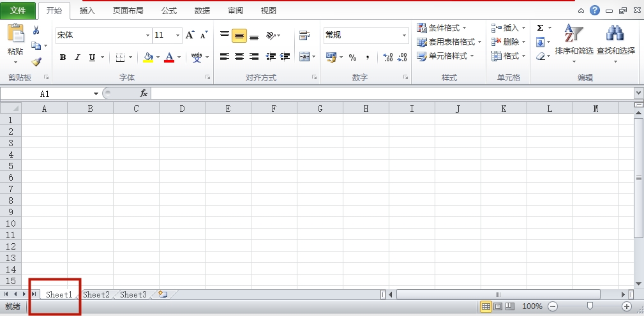
Task: Click the Paste clipboard icon
Action: click(15, 34)
